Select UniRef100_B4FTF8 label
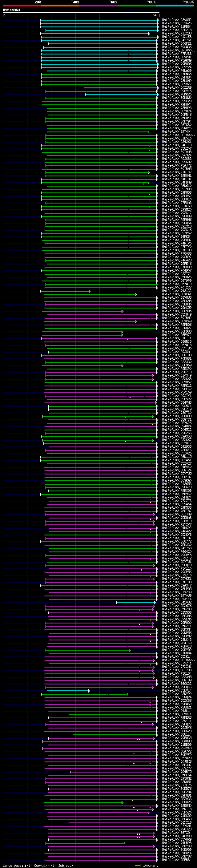197x868 pixels. coord(177,145)
